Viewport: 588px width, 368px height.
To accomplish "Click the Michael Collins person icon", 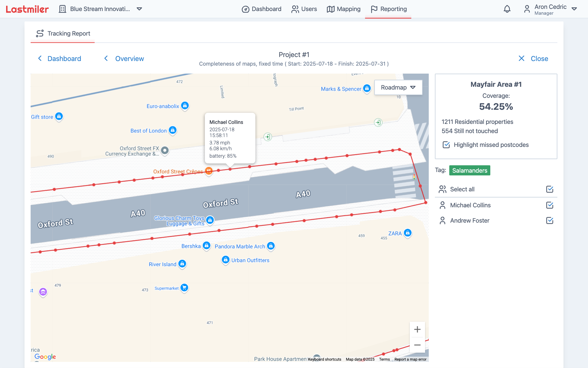I will 443,205.
